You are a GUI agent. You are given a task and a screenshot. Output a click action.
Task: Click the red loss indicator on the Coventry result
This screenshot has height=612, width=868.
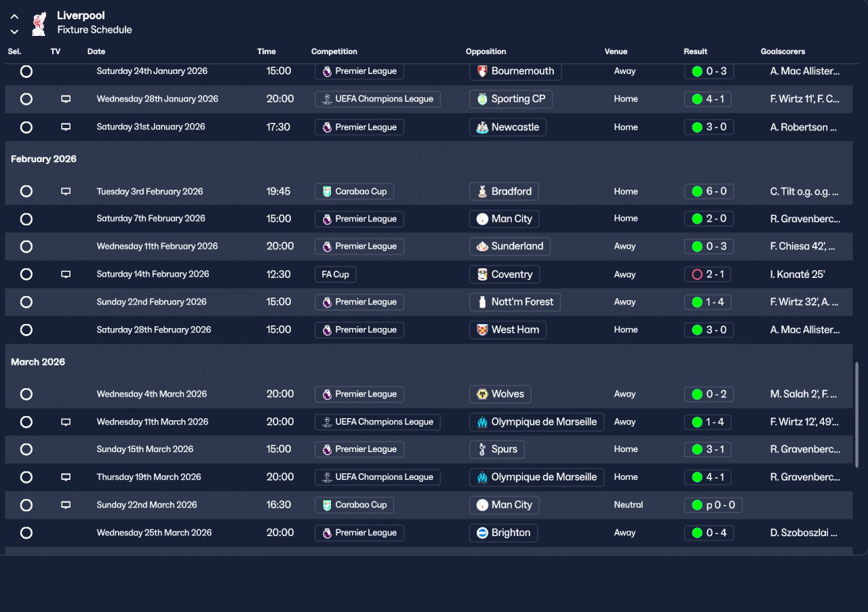point(697,274)
